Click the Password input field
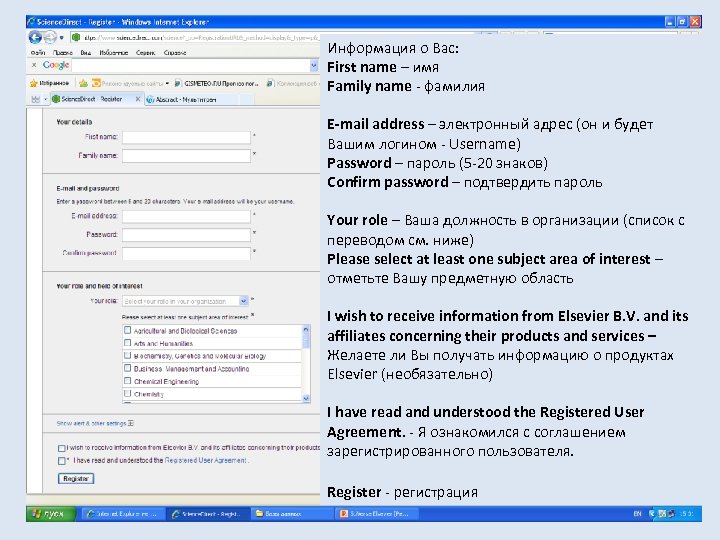The height and width of the screenshot is (540, 720). pyautogui.click(x=186, y=235)
